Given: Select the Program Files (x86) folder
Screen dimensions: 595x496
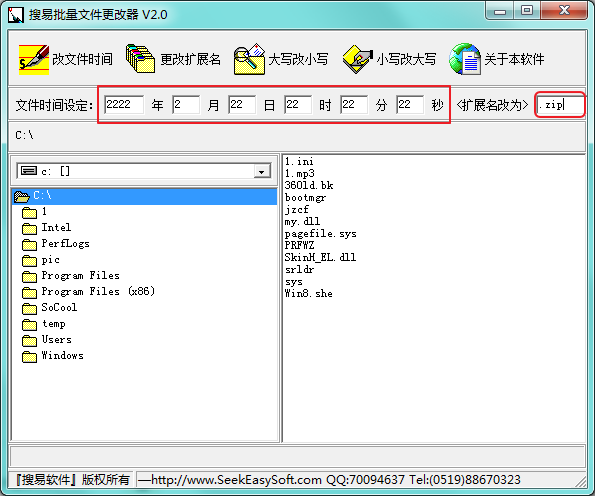Looking at the screenshot, I should point(98,292).
